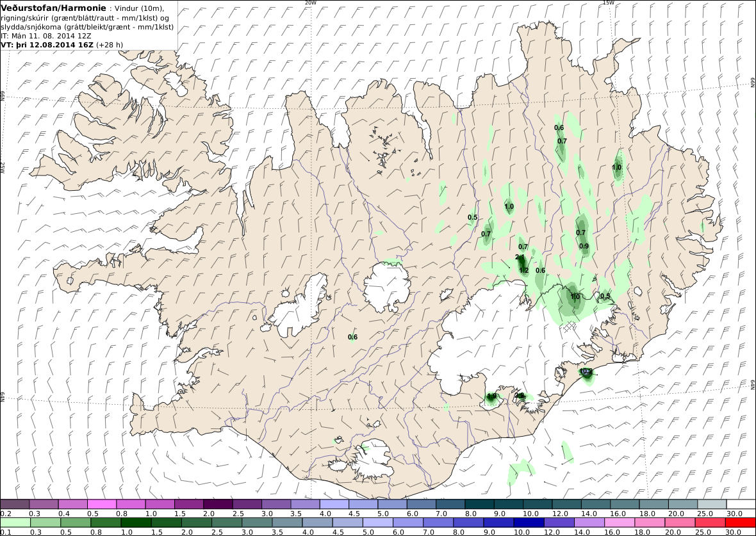This screenshot has height=536, width=756.
Task: Select the darkest green 1.0 swatch in bottom legend
Action: [x=136, y=523]
